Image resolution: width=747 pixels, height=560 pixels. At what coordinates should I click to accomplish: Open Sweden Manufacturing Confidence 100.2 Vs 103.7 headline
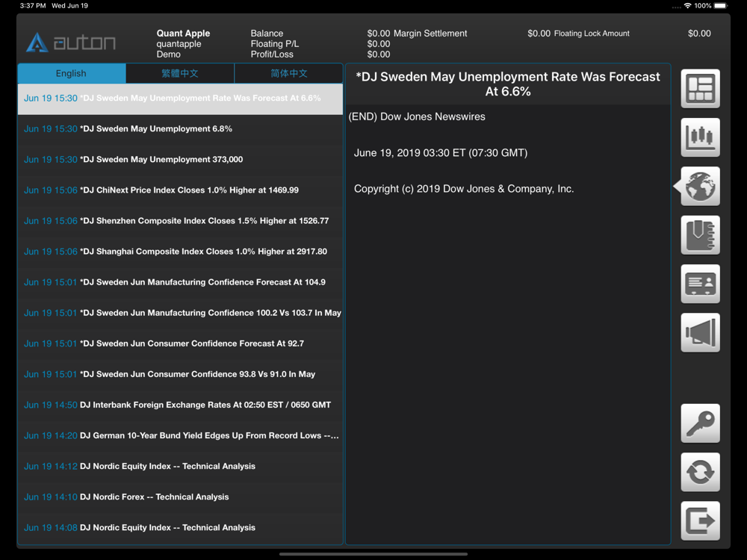click(180, 314)
